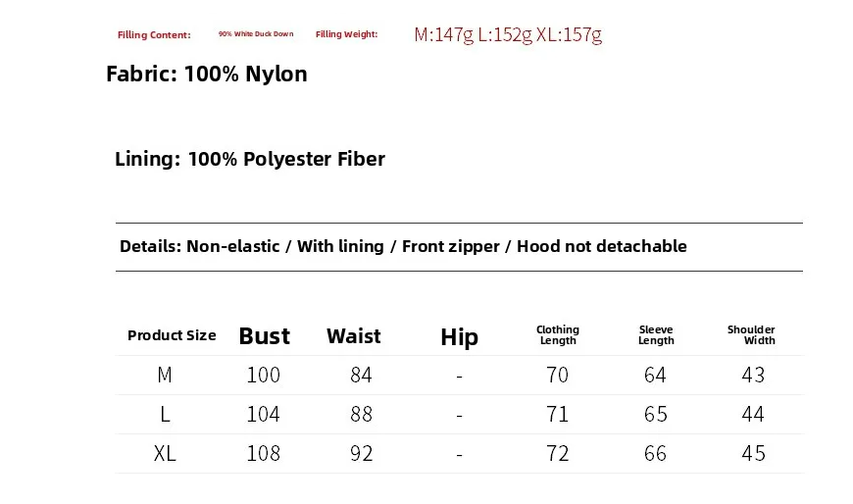Click the Clothing Length column header
The image size is (853, 504).
558,335
